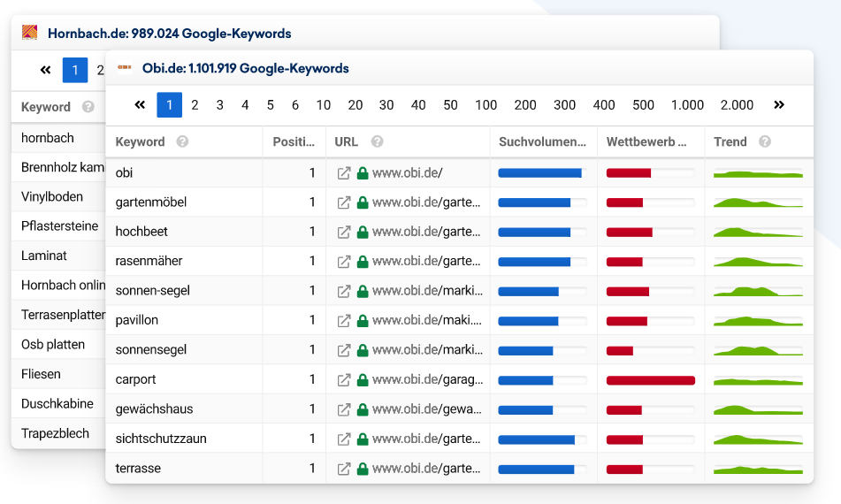Click green lock icon in hochbeet row
Image resolution: width=841 pixels, height=504 pixels.
tap(363, 232)
